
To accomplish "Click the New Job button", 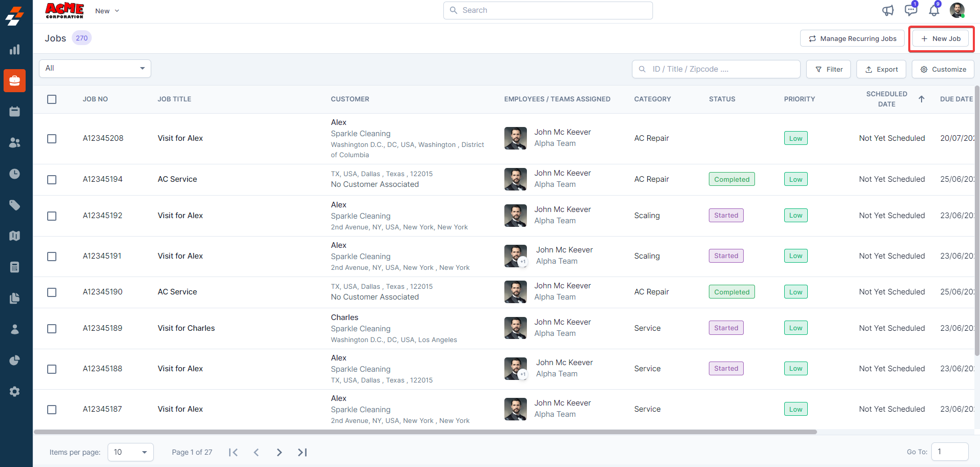I will point(941,39).
